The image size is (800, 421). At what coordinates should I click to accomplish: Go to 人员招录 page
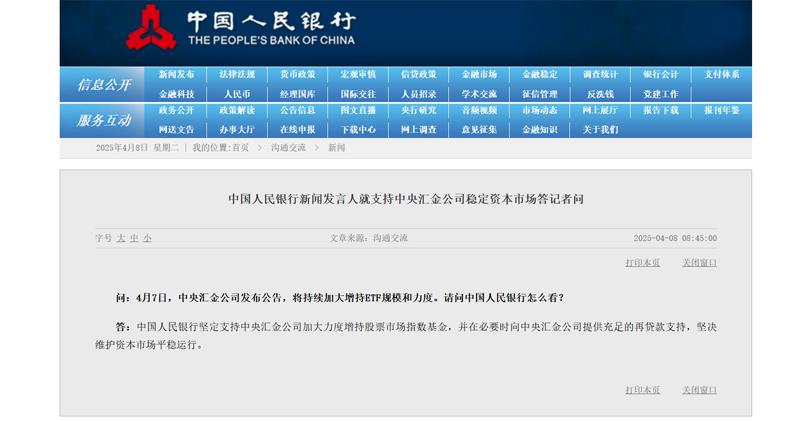pos(418,94)
